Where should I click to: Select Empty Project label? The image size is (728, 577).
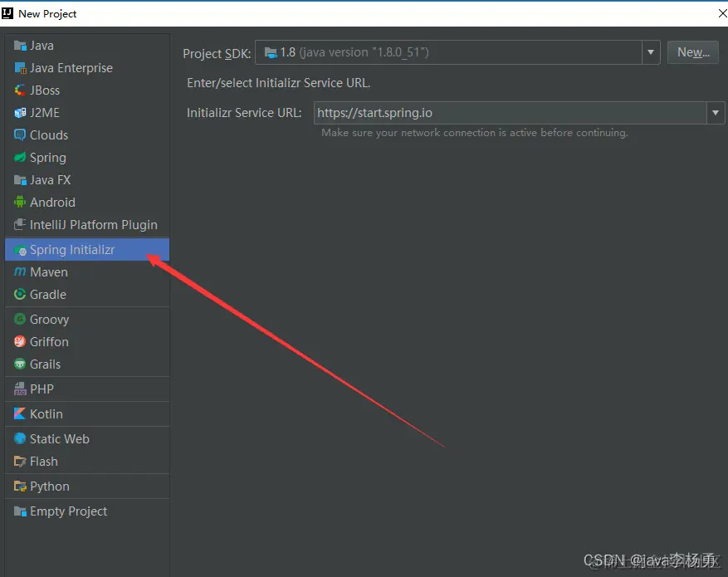[68, 511]
